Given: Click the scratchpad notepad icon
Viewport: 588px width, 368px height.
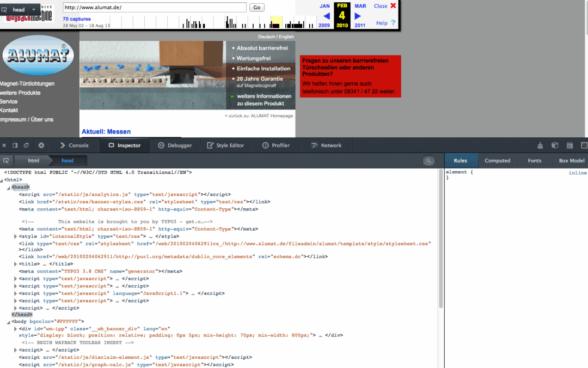Looking at the screenshot, I should click(569, 146).
